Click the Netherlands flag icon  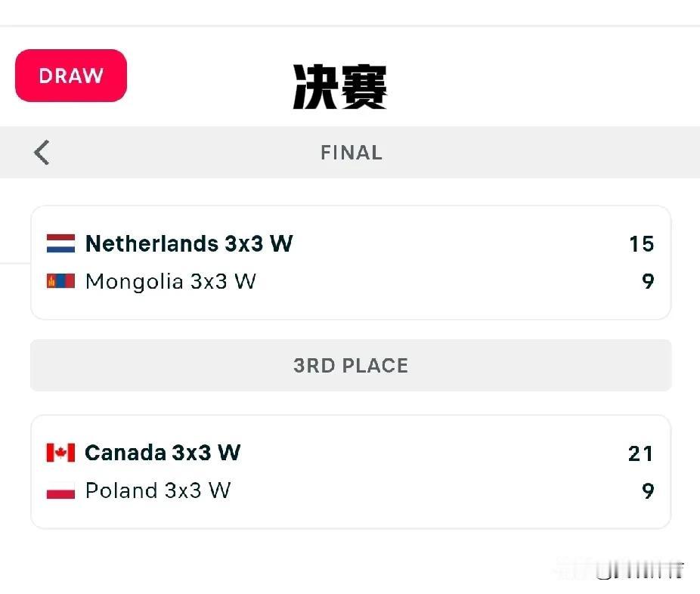(60, 243)
